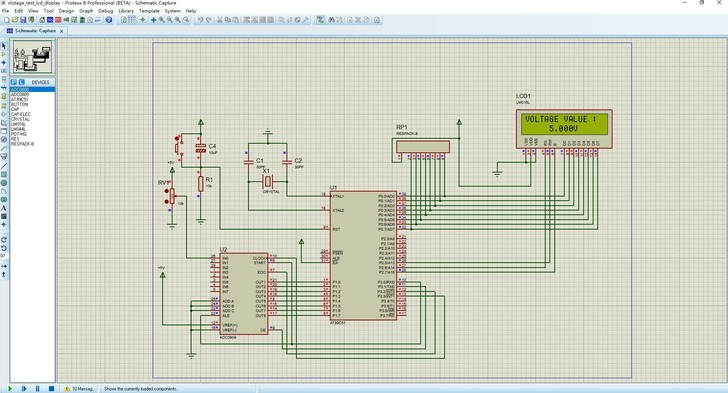Screen dimensions: 728x393
Task: Open a project with the folder icon
Action: click(15, 20)
